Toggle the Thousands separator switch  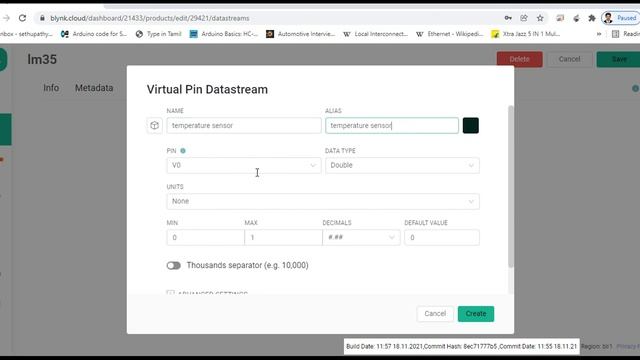[173, 266]
